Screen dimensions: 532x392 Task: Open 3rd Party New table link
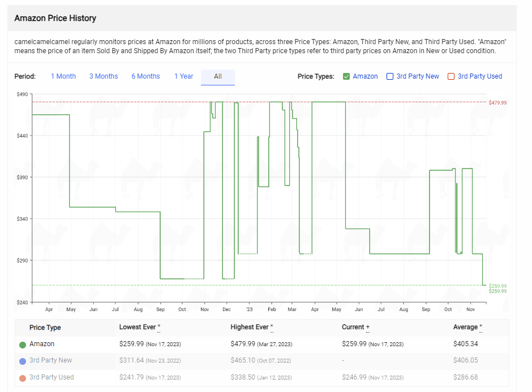[x=51, y=360]
